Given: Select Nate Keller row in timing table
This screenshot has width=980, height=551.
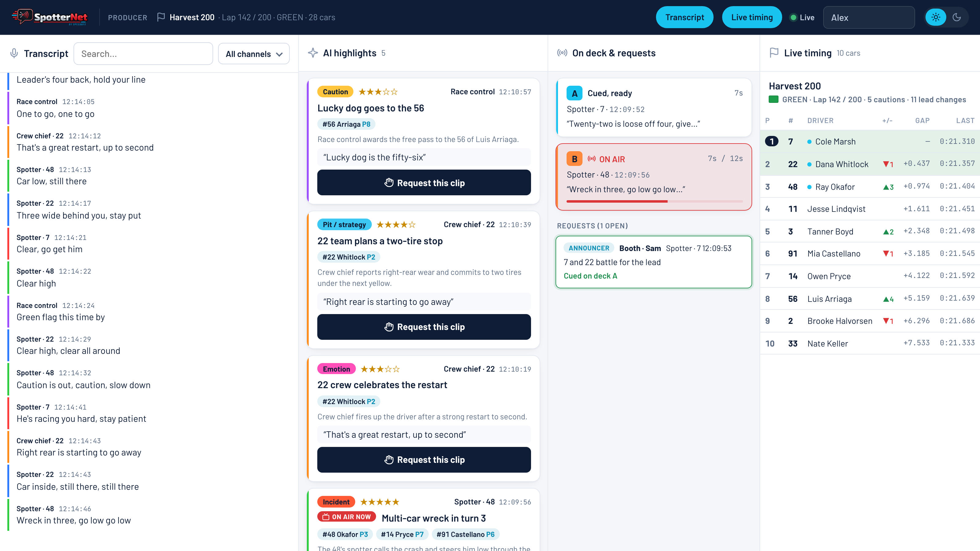Looking at the screenshot, I should click(x=870, y=343).
